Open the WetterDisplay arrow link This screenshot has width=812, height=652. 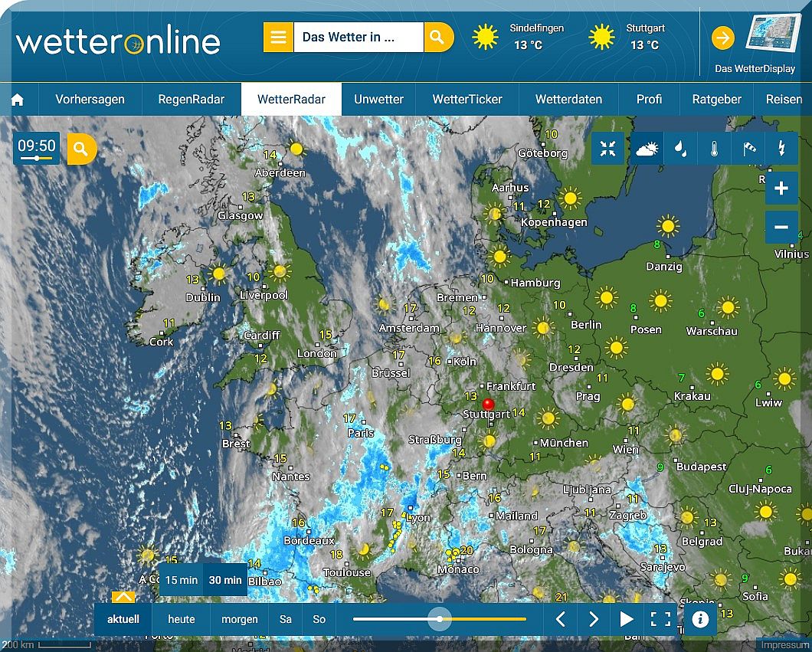(x=722, y=38)
